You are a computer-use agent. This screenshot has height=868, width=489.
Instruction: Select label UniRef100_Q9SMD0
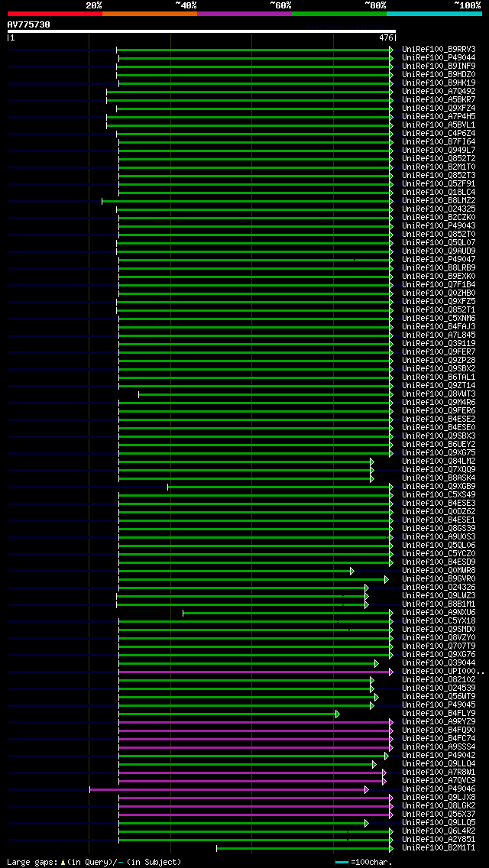click(x=439, y=630)
